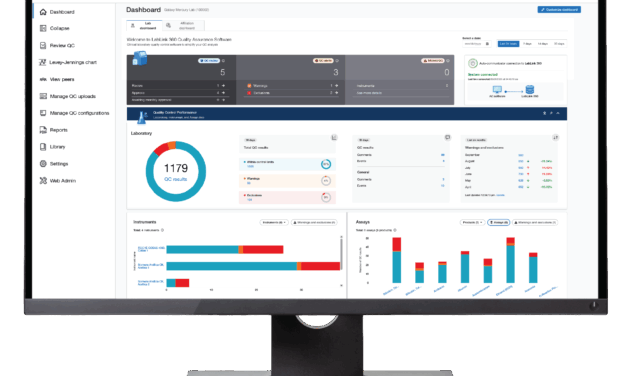627x376 pixels.
Task: Click scroll down arrow in Instruments chart
Action: coord(341,286)
